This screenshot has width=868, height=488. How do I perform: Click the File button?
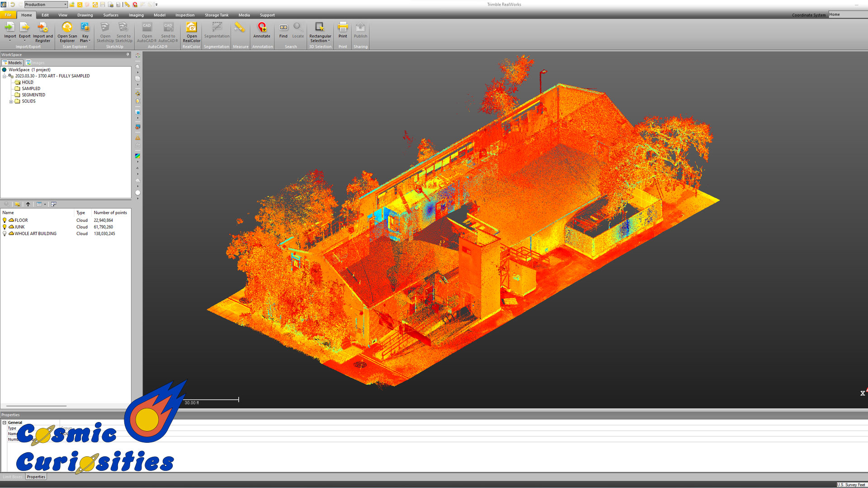pos(8,15)
